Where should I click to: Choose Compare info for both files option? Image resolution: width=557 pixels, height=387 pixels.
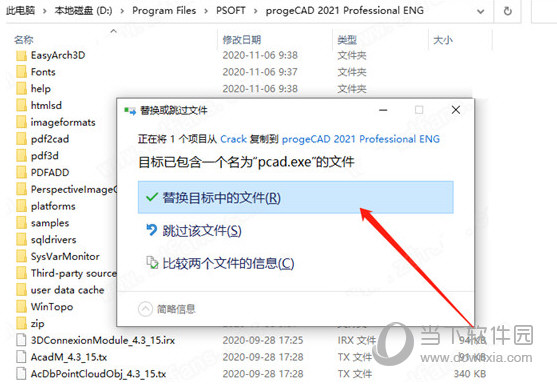(x=220, y=263)
